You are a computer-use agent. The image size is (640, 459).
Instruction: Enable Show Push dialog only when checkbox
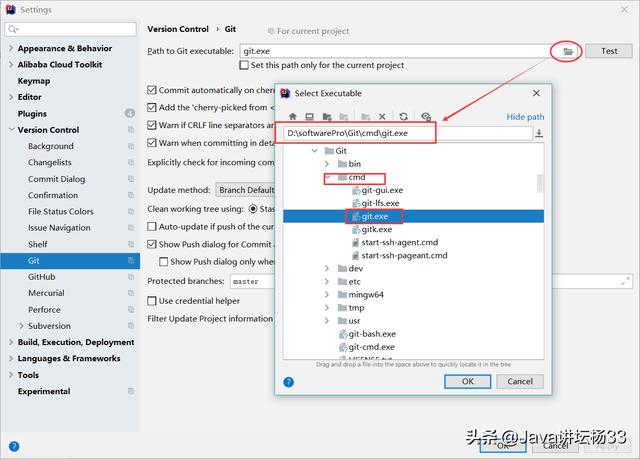click(x=163, y=262)
